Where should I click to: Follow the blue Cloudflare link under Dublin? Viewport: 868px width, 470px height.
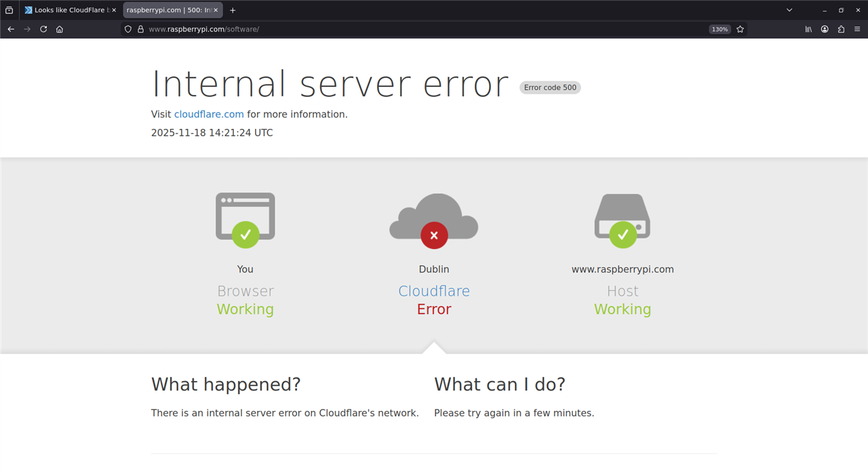pos(434,291)
